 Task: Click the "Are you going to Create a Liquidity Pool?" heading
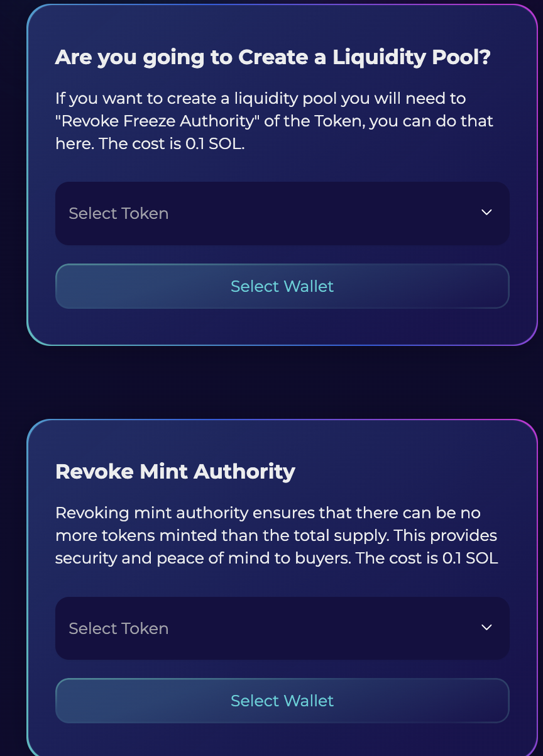point(273,57)
